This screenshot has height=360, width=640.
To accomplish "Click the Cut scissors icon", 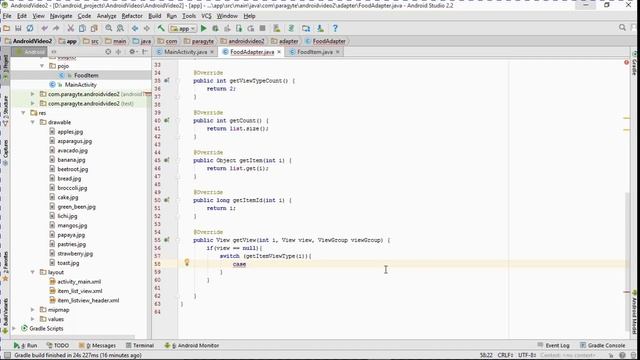I will click(x=71, y=28).
